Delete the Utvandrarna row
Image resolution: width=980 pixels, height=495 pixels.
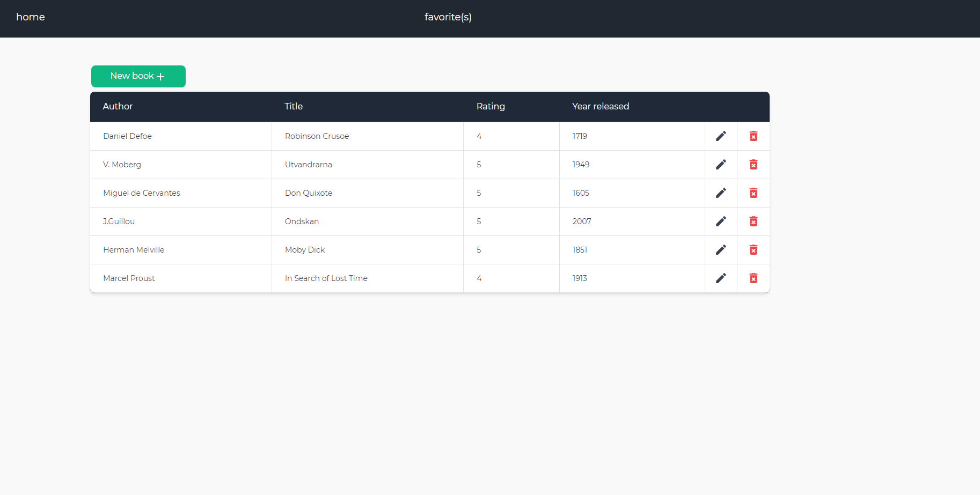tap(754, 165)
